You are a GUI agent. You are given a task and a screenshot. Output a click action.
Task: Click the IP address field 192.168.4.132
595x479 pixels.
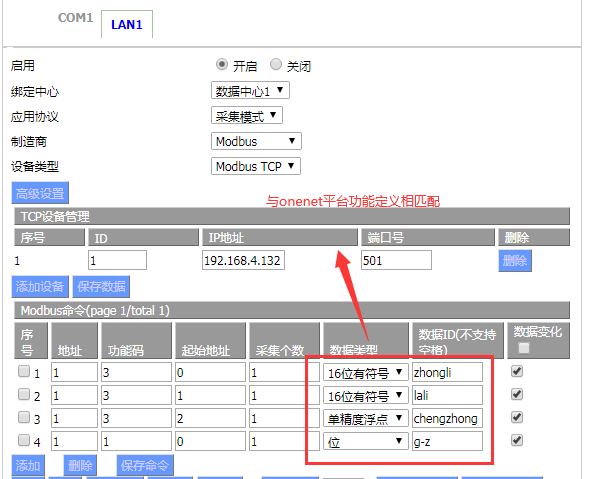pyautogui.click(x=243, y=260)
